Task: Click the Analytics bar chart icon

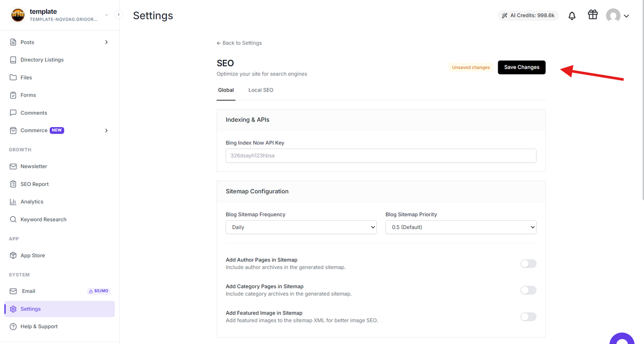Action: [x=13, y=202]
